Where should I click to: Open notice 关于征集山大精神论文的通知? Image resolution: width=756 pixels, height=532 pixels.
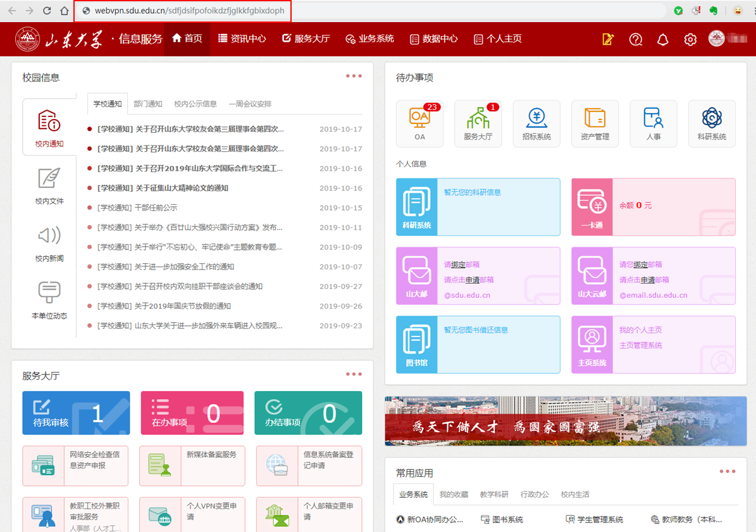pos(163,189)
